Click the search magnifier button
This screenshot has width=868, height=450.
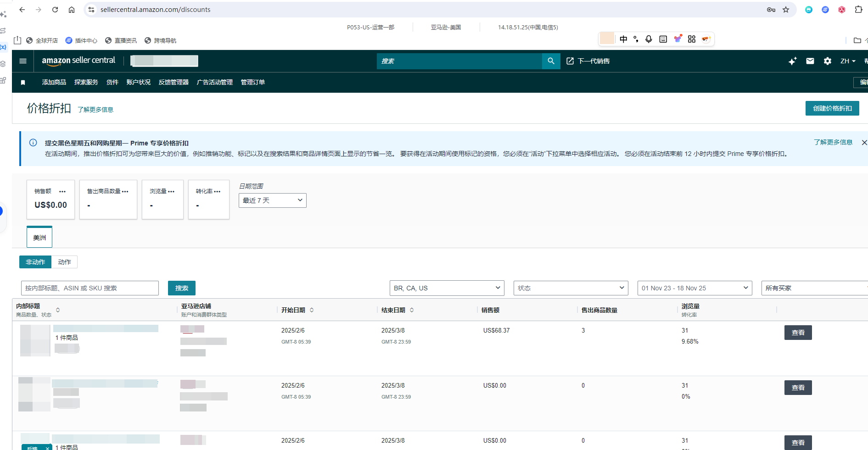(551, 61)
